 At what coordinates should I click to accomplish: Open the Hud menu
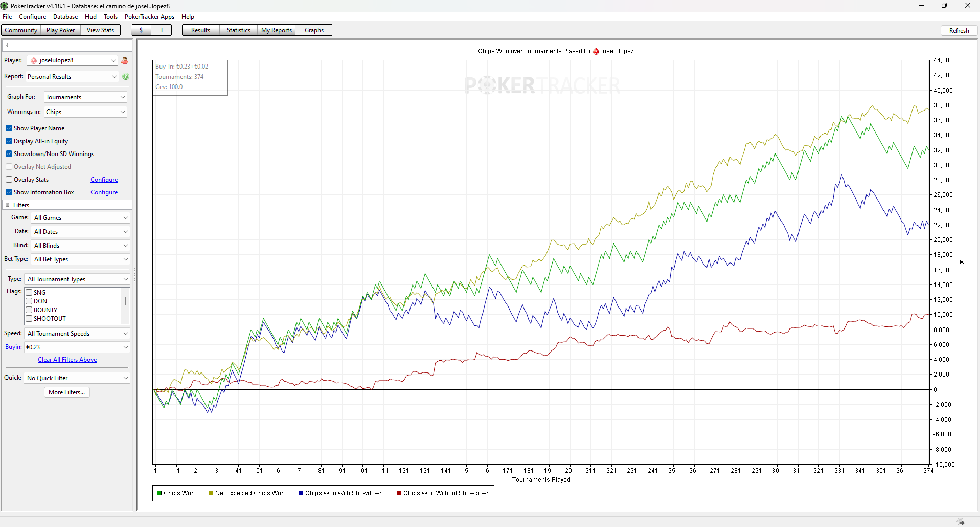click(x=90, y=17)
